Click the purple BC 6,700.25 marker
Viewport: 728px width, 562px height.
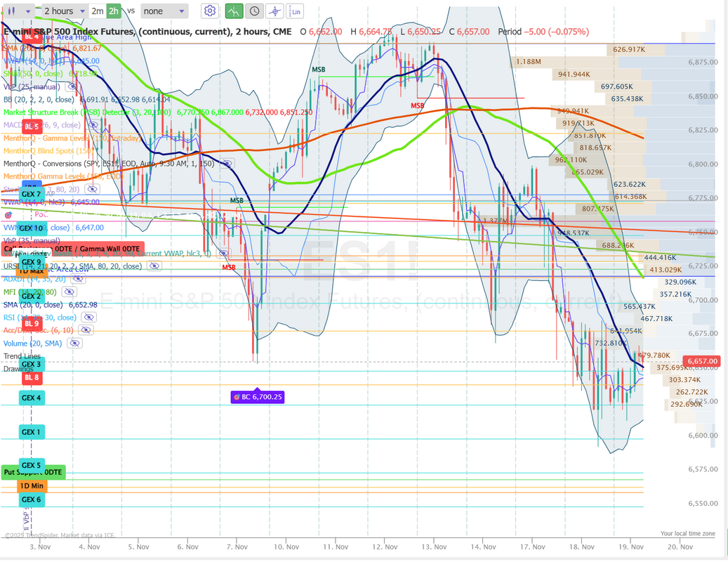[x=257, y=397]
